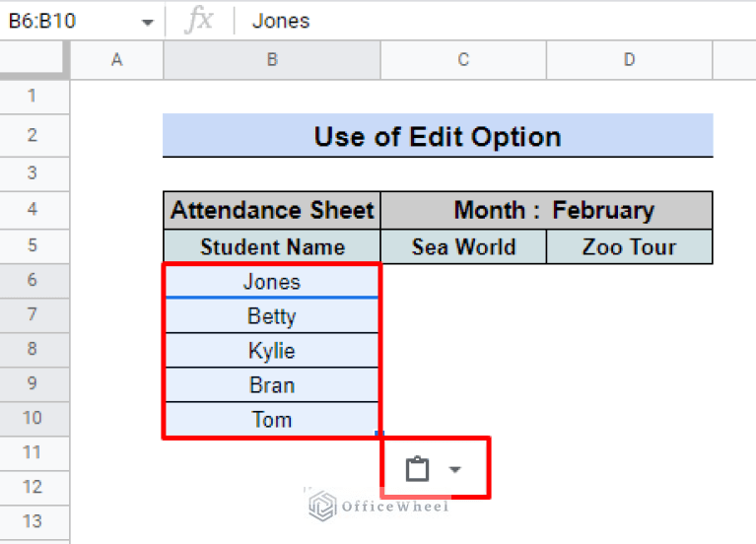The width and height of the screenshot is (756, 544).
Task: Select the cell containing Tom
Action: pos(272,419)
